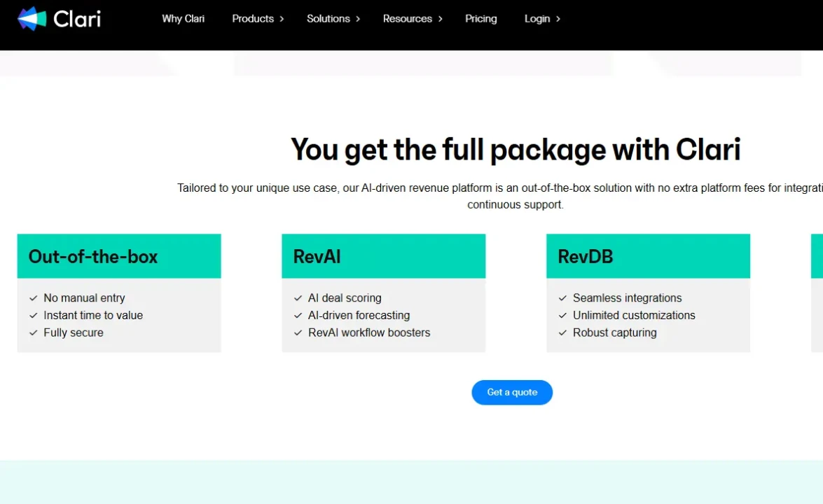Click the 'Robust capturing' text
The image size is (823, 504).
point(615,332)
